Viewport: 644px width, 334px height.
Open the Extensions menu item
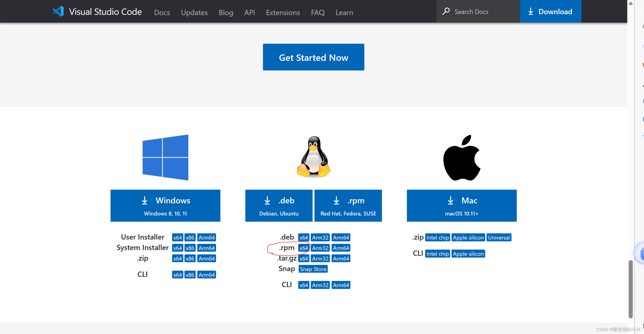click(x=283, y=12)
